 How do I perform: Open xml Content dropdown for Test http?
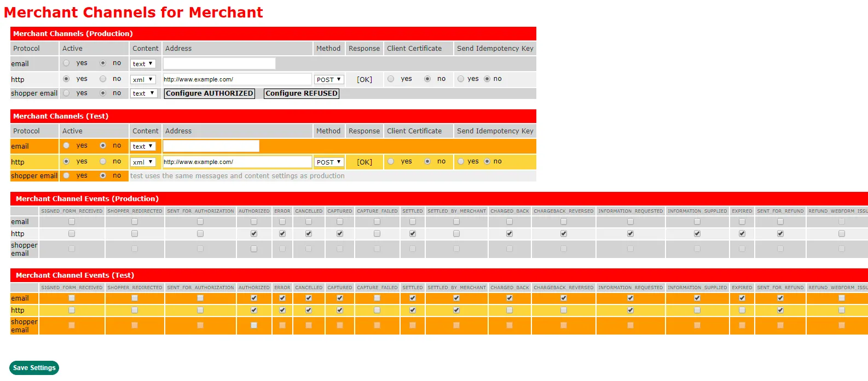[x=143, y=162]
